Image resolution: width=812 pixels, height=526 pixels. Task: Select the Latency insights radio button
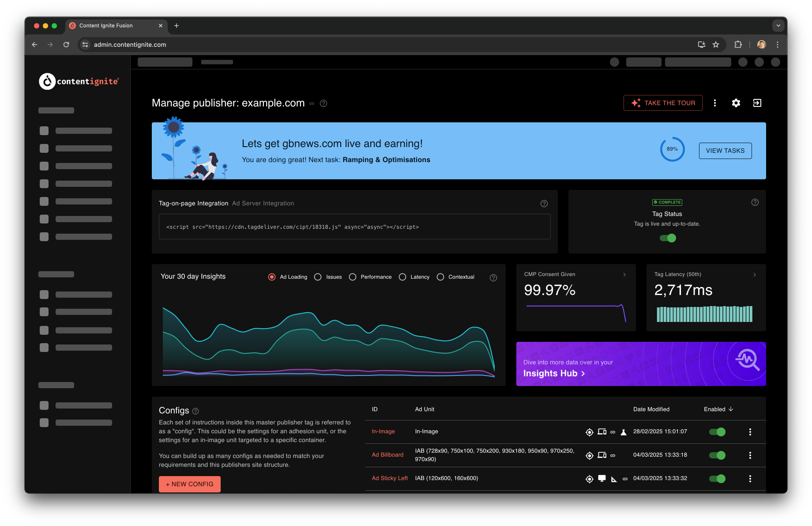402,277
